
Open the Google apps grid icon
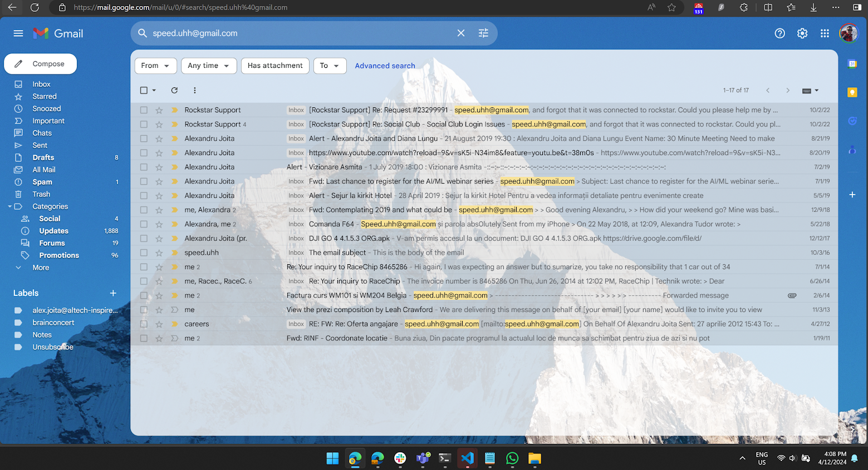click(825, 33)
